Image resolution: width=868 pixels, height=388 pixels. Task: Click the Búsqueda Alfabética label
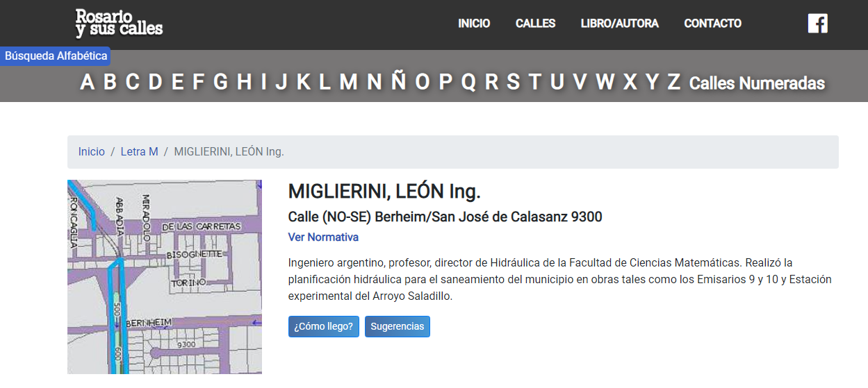(56, 56)
